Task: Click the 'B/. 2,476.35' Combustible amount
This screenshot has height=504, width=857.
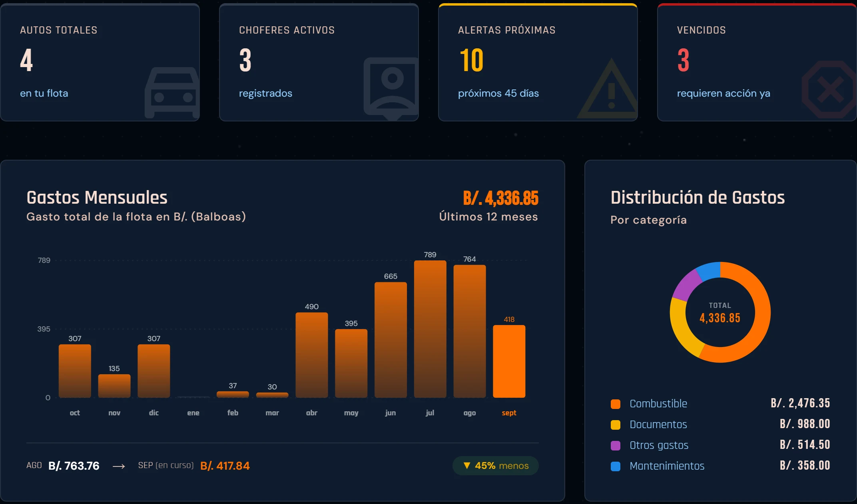Action: tap(800, 403)
